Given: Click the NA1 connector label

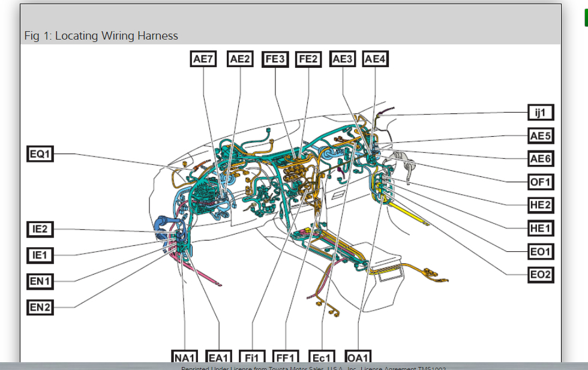Looking at the screenshot, I should 185,356.
